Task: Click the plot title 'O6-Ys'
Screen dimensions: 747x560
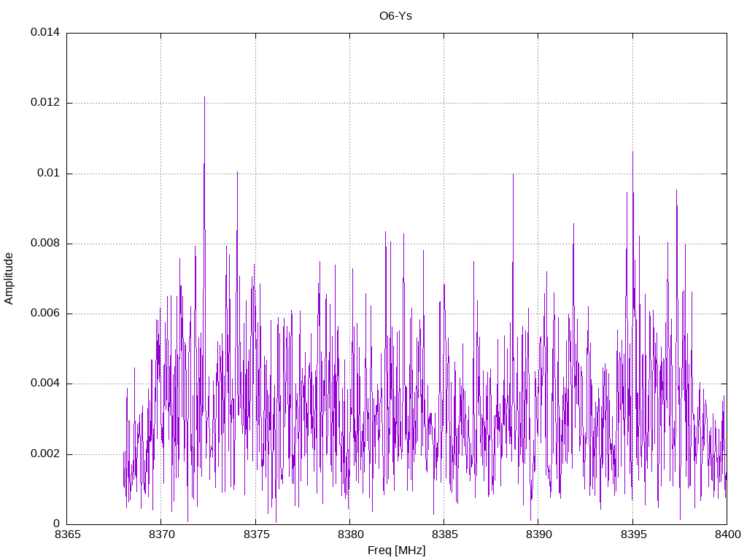Action: (x=395, y=16)
